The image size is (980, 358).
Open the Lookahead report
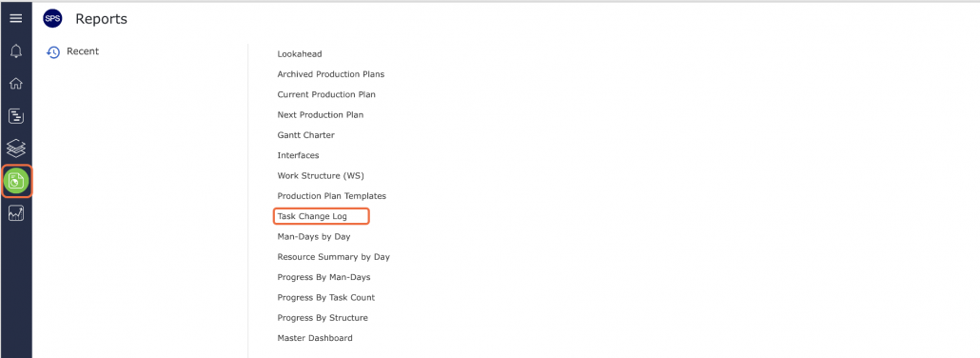click(300, 54)
